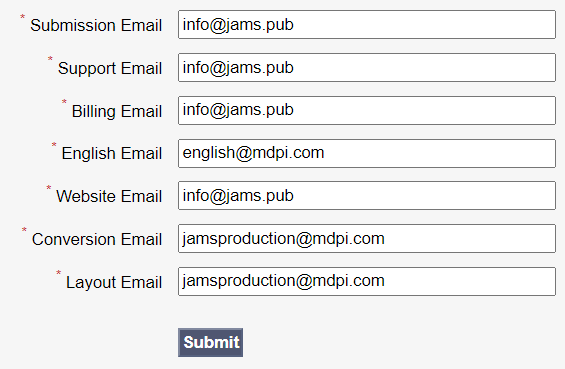Select the Support Email text box
The image size is (565, 369).
[x=367, y=67]
